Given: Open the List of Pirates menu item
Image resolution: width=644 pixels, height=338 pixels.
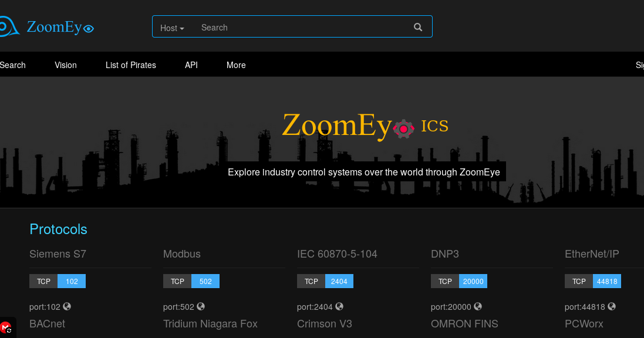Looking at the screenshot, I should [130, 65].
